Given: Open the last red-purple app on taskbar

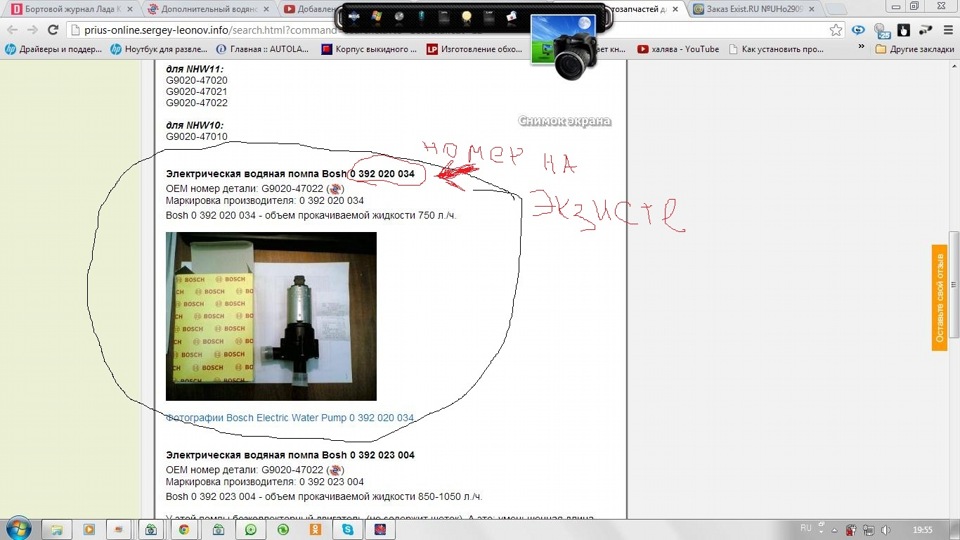Looking at the screenshot, I should [380, 530].
